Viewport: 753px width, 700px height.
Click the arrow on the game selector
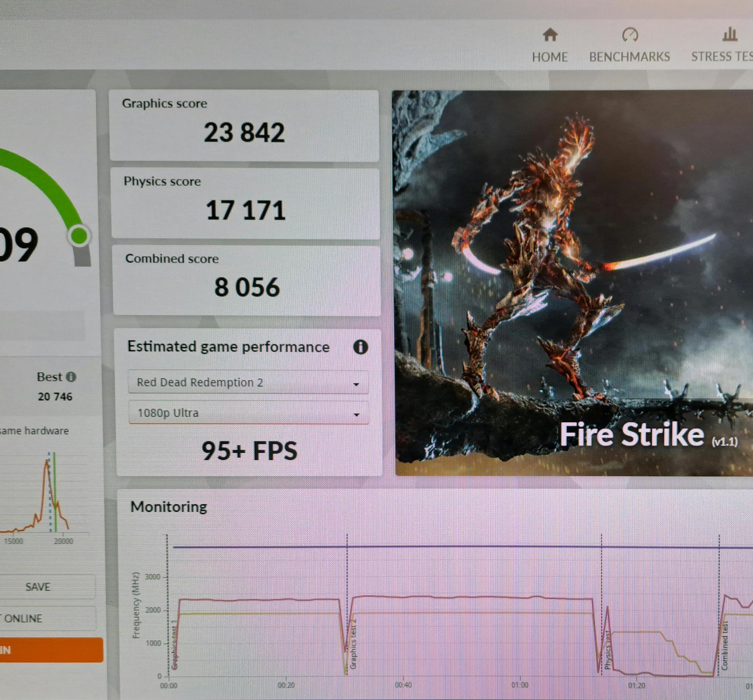[x=356, y=384]
